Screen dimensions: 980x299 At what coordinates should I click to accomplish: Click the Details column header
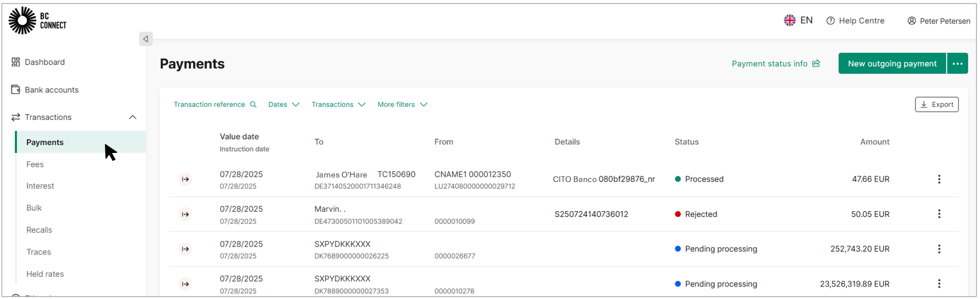(567, 142)
